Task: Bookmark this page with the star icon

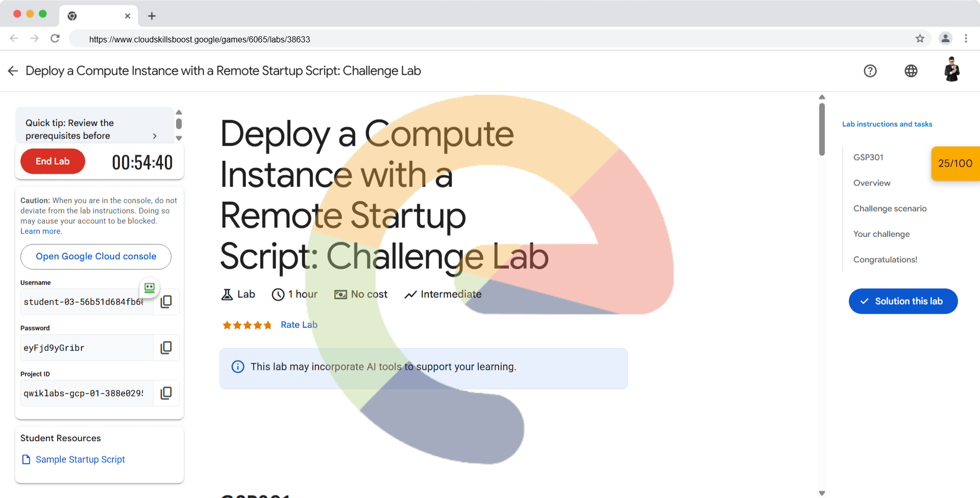Action: pyautogui.click(x=920, y=38)
